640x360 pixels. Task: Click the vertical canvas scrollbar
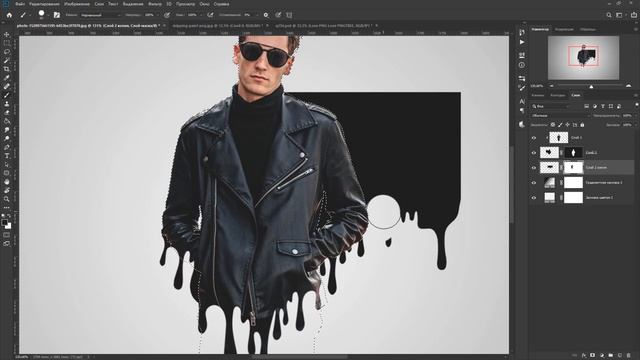(512, 184)
